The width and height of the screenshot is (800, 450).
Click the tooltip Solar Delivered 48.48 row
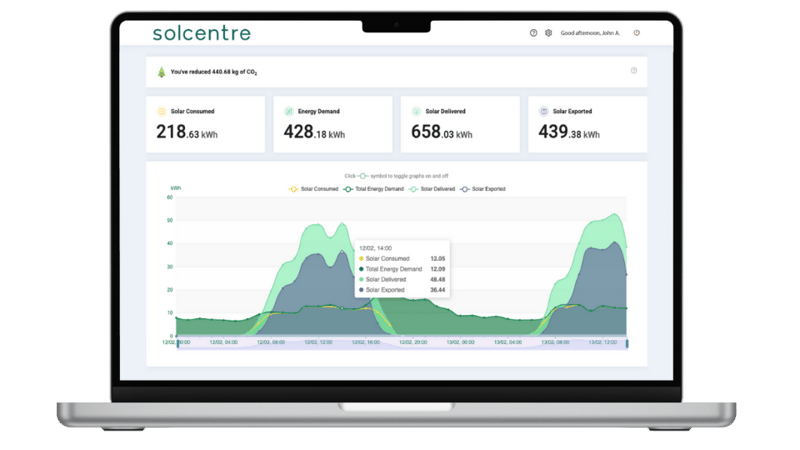point(402,280)
